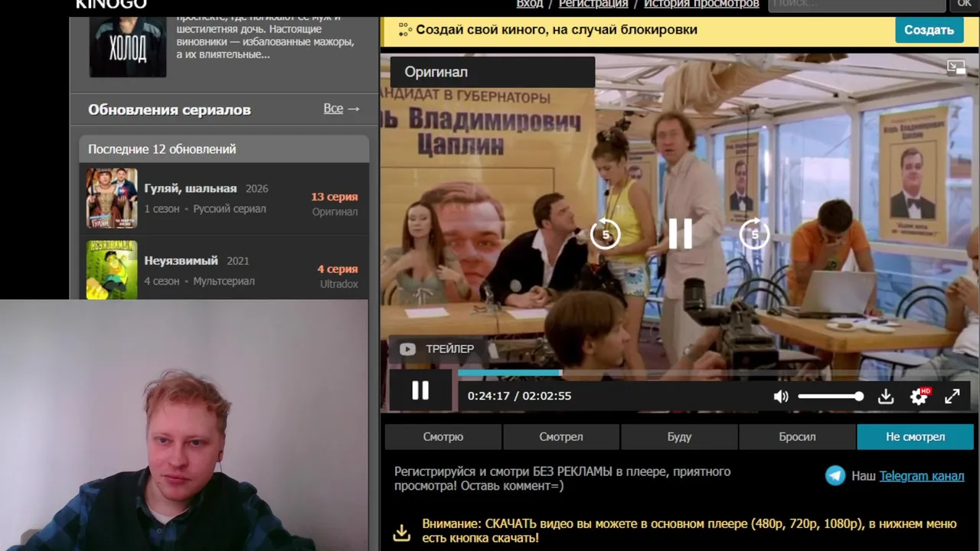The height and width of the screenshot is (551, 980).
Task: Rewind 5 seconds with the left circular arrow
Action: click(x=605, y=234)
